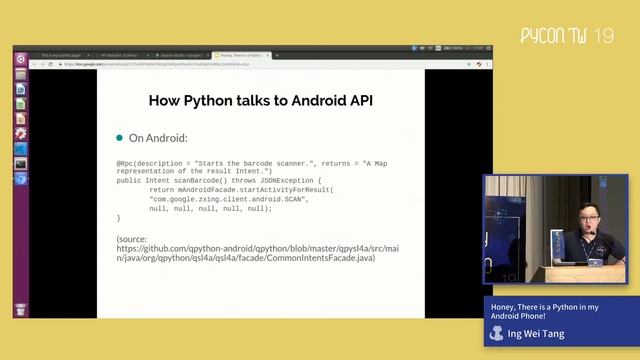Open Files manager from the launcher

click(x=20, y=74)
